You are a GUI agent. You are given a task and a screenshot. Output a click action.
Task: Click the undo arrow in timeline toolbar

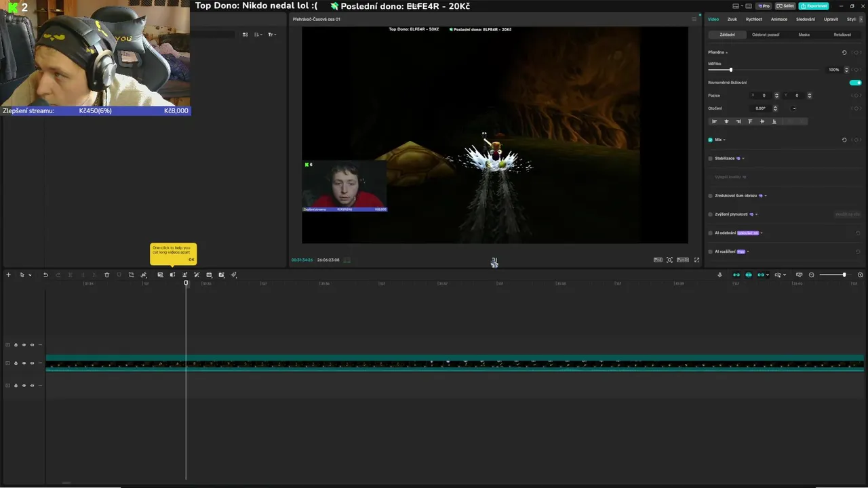45,274
